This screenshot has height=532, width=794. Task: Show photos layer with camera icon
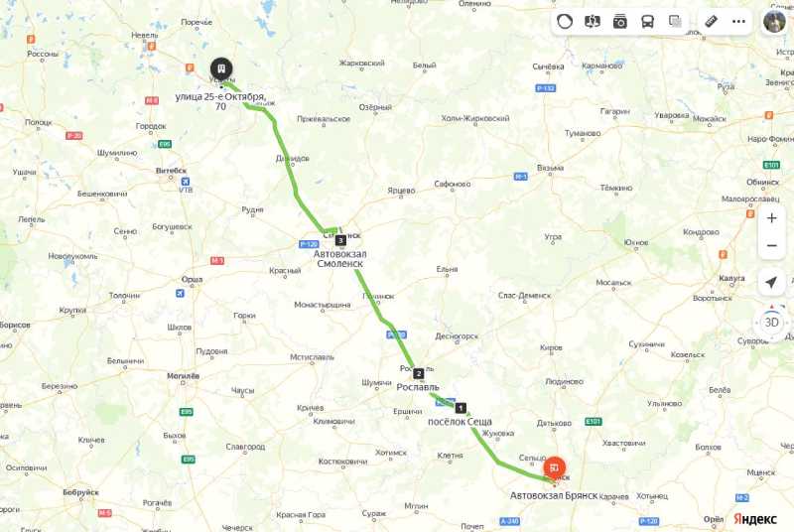tap(619, 21)
